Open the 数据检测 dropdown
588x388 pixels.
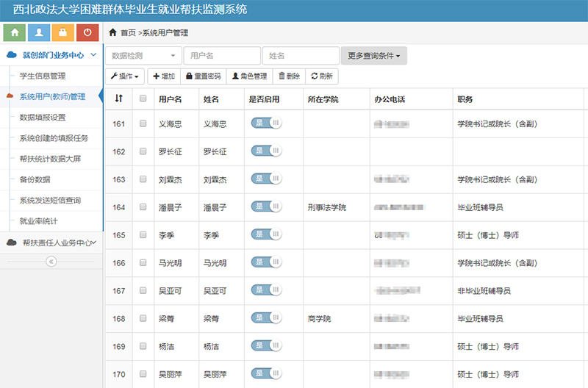coord(143,56)
